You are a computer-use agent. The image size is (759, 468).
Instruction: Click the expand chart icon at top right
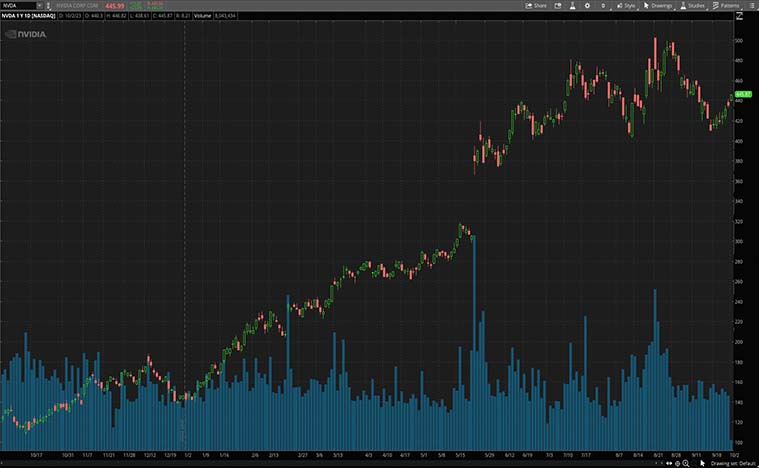[x=739, y=16]
